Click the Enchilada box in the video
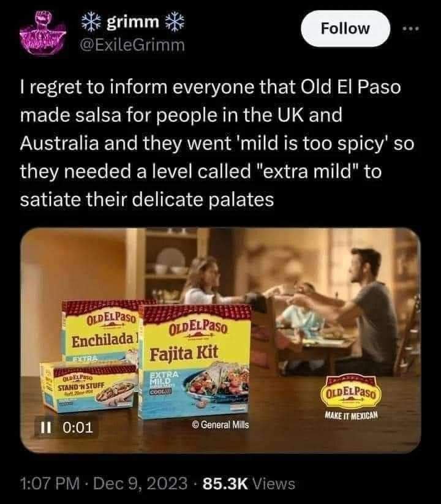 pyautogui.click(x=101, y=331)
